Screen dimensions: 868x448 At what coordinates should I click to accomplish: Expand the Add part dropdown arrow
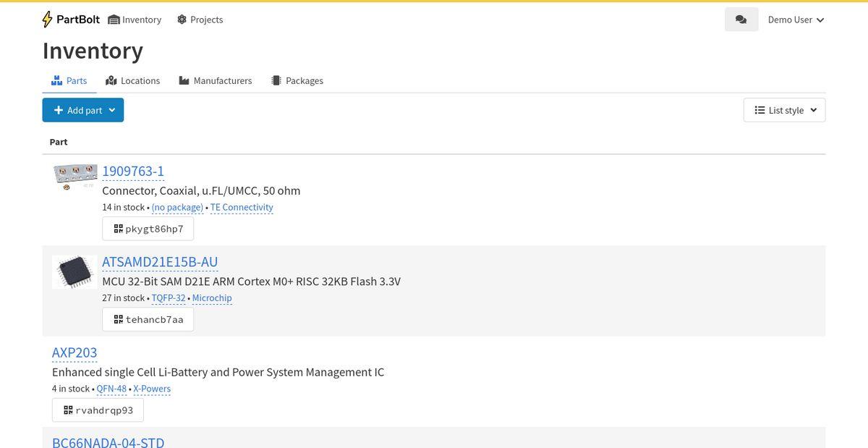point(112,110)
